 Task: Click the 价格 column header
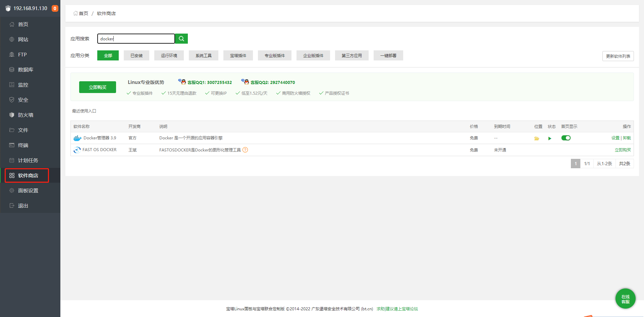(474, 127)
